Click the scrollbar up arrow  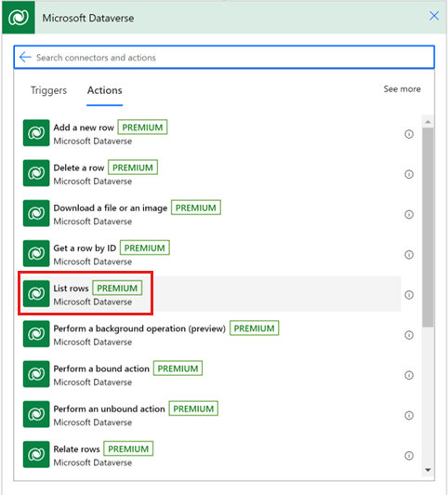pos(428,122)
